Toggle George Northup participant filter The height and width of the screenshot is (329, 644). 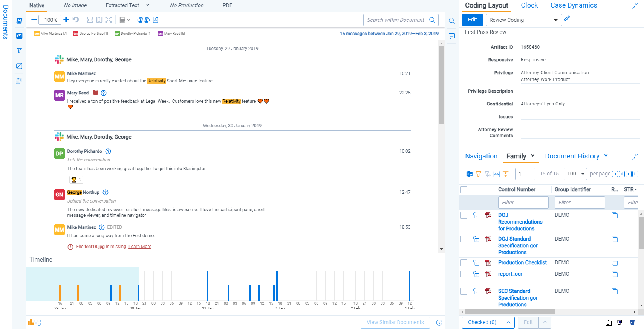pyautogui.click(x=90, y=34)
